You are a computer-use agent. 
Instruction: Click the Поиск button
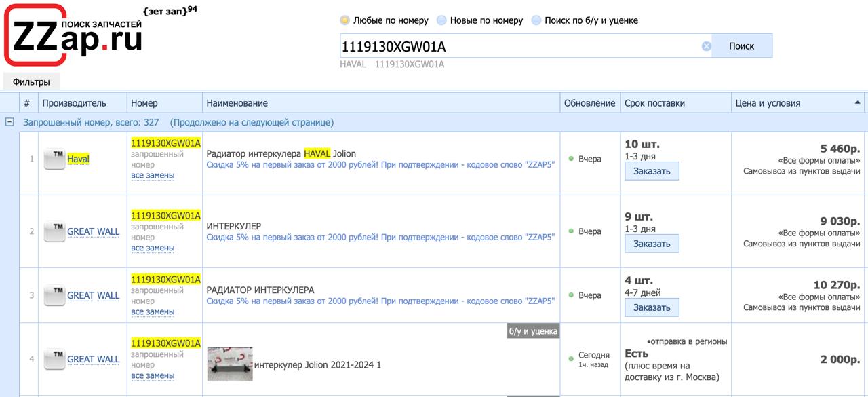741,46
